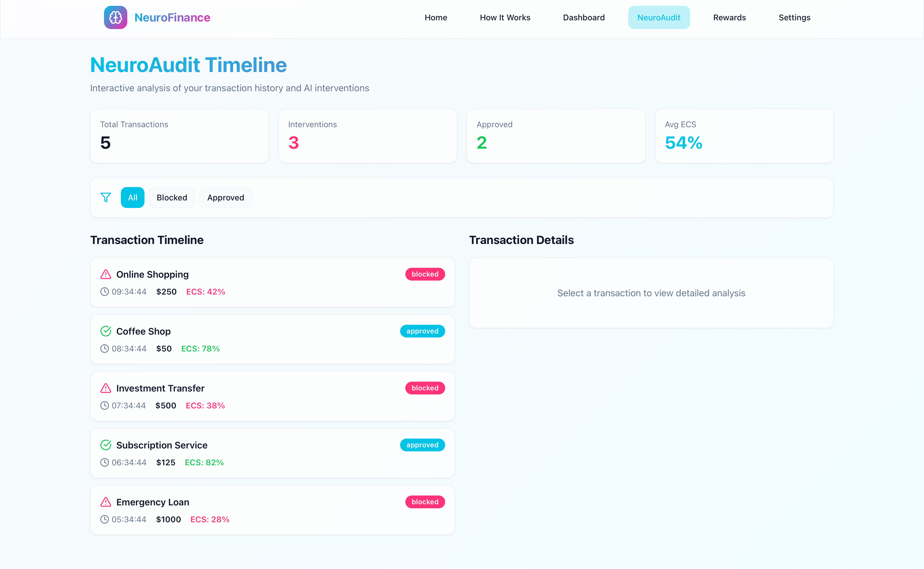Click the funnel filter icon
Screen dimensions: 924x569
[x=106, y=198]
